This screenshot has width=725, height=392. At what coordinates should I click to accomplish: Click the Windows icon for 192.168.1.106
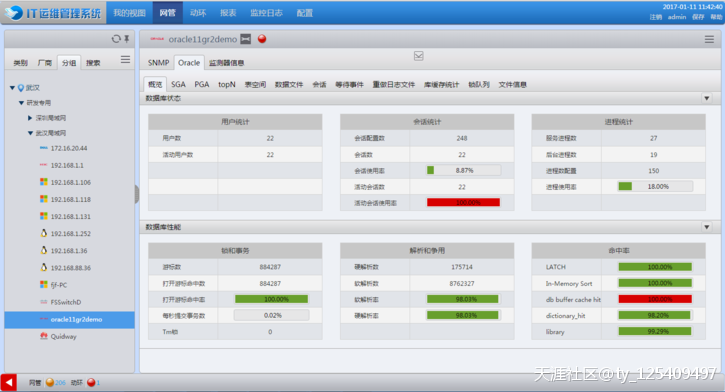tap(43, 182)
